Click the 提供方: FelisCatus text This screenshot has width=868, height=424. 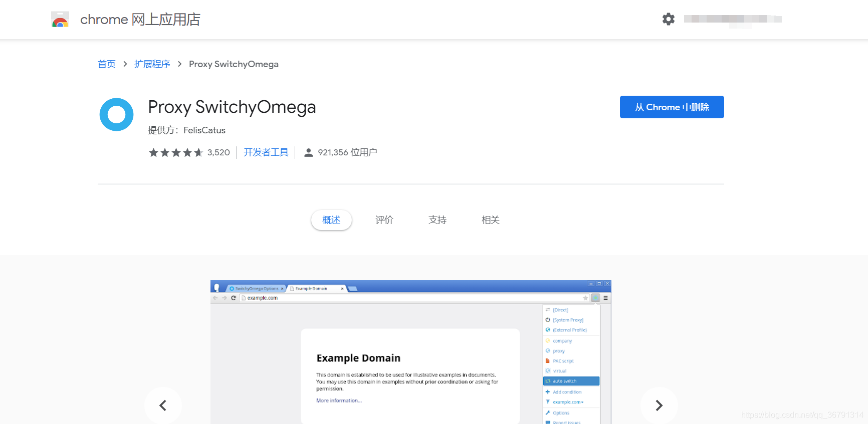click(186, 130)
